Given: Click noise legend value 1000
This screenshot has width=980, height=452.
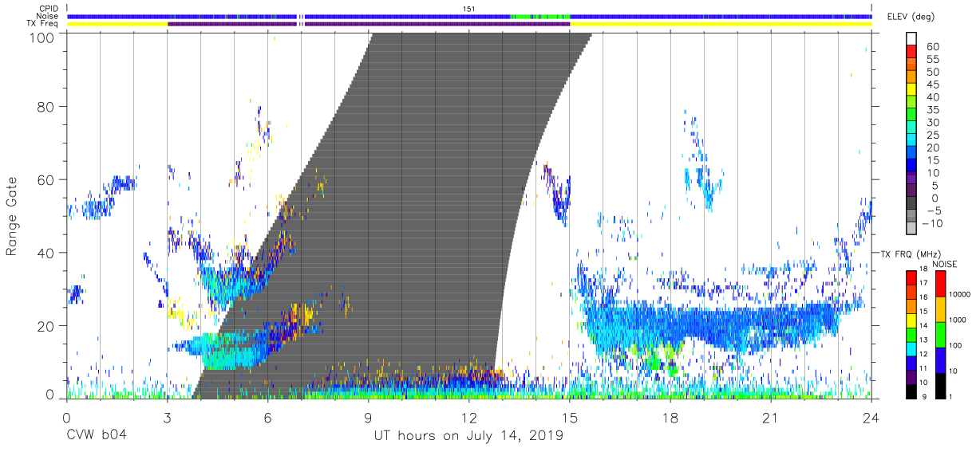Looking at the screenshot, I should 957,320.
